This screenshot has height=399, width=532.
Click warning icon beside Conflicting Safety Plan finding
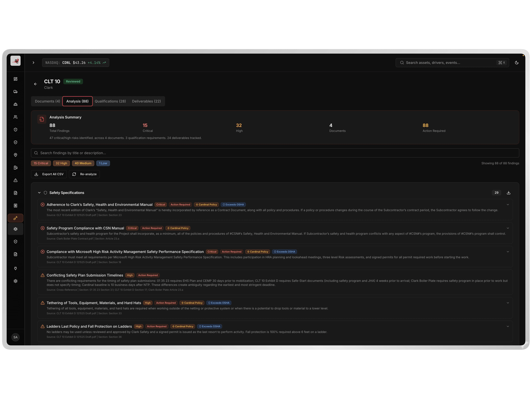tap(43, 275)
